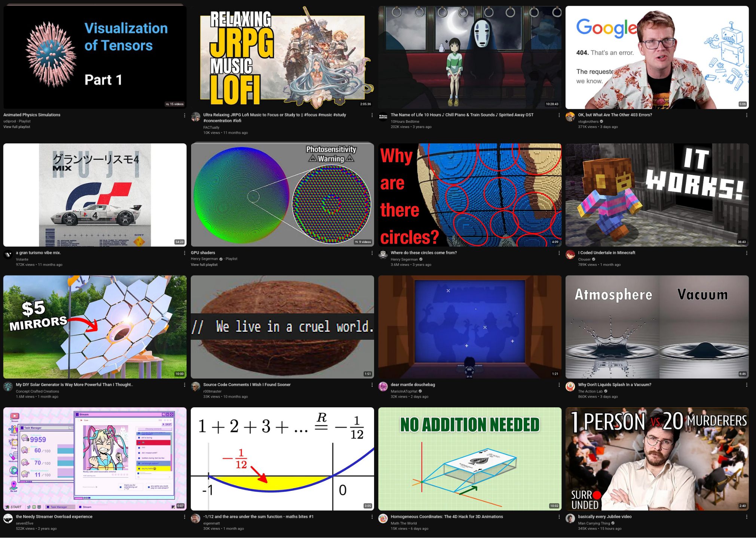Click 10Hours Bedtime channel avatar
Screen dimensions: 756x538
(x=383, y=117)
